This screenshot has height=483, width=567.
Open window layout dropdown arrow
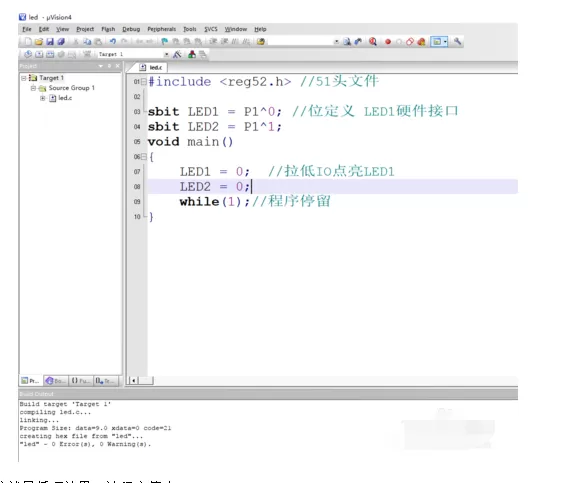click(x=446, y=42)
